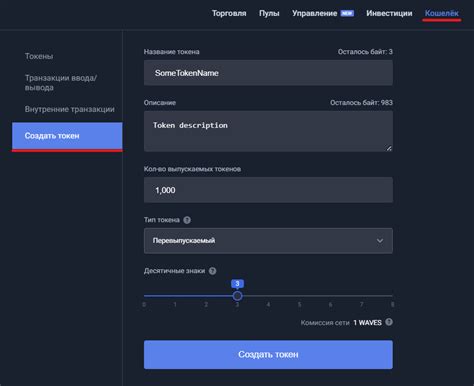The image size is (474, 386).
Task: Click into the Token description textarea
Action: (268, 131)
